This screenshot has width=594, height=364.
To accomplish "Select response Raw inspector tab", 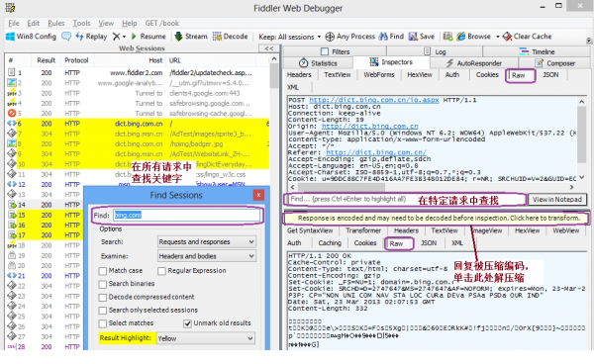I will point(399,243).
